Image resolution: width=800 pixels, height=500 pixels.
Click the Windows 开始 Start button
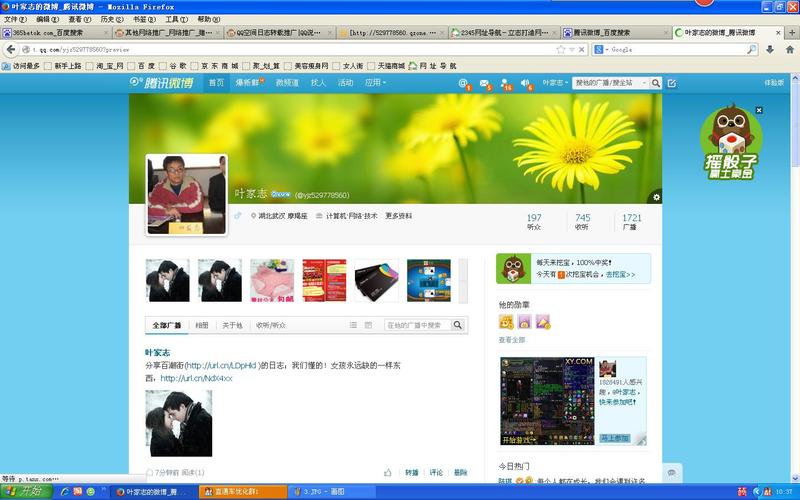24,492
